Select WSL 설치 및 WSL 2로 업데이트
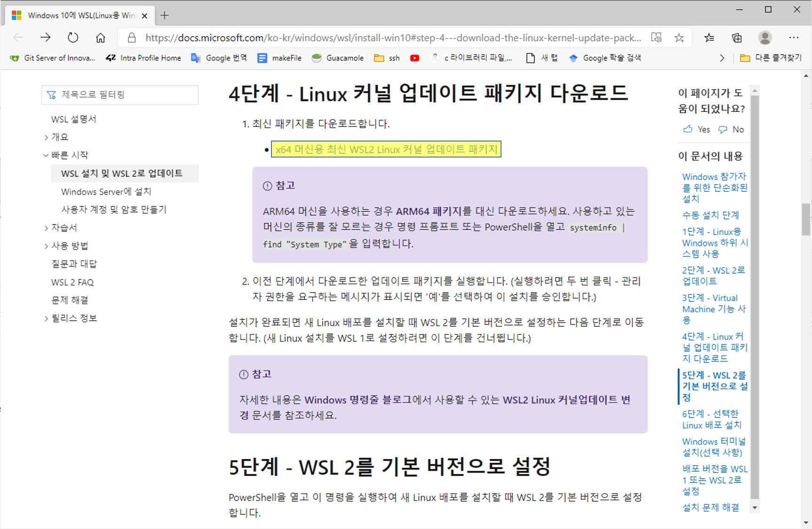 [125, 173]
